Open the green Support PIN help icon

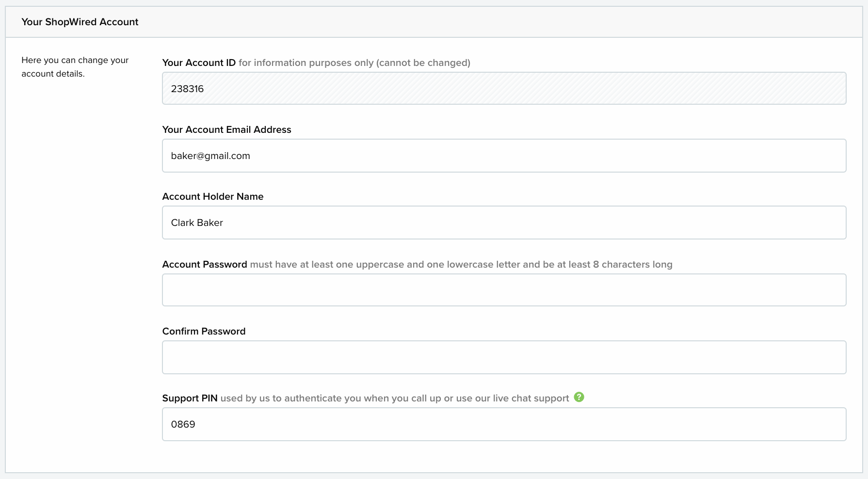579,397
